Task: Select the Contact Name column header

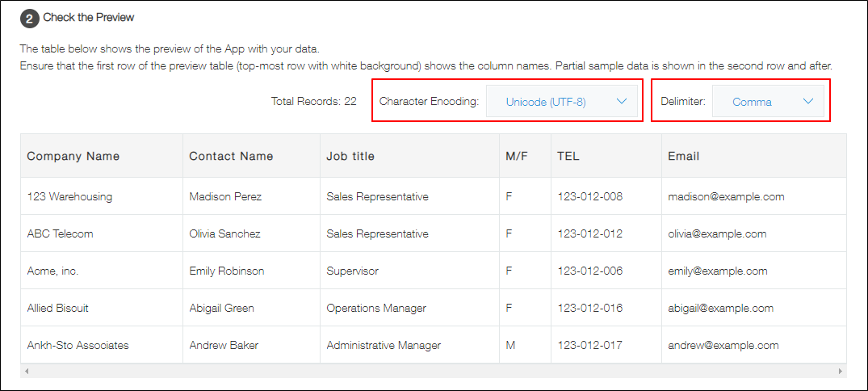Action: point(231,156)
